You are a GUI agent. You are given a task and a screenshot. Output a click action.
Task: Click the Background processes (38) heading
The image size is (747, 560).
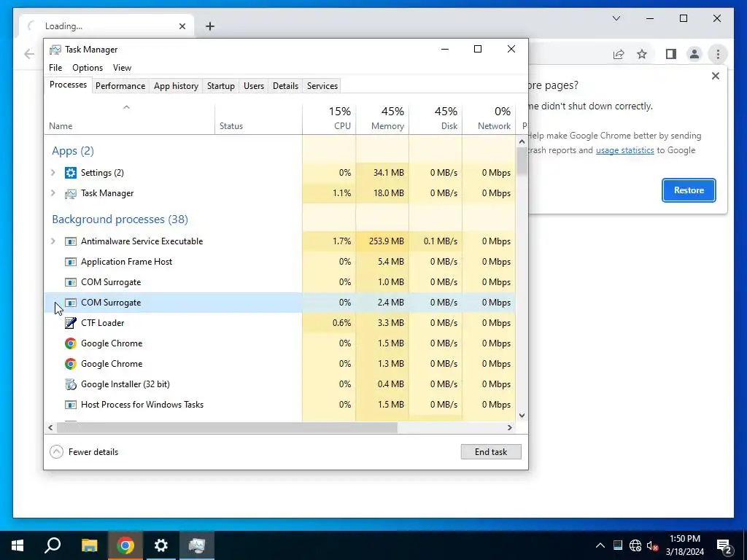[120, 219]
